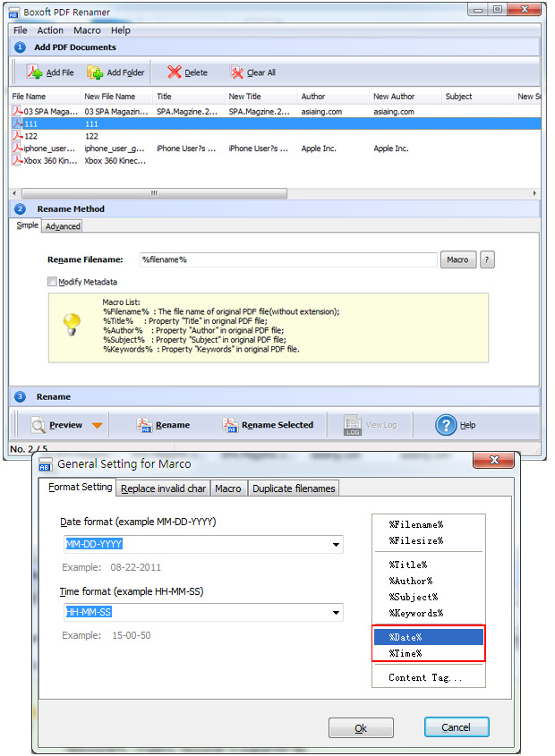The height and width of the screenshot is (756, 555).
Task: Switch to the Advanced rename tab
Action: point(63,226)
